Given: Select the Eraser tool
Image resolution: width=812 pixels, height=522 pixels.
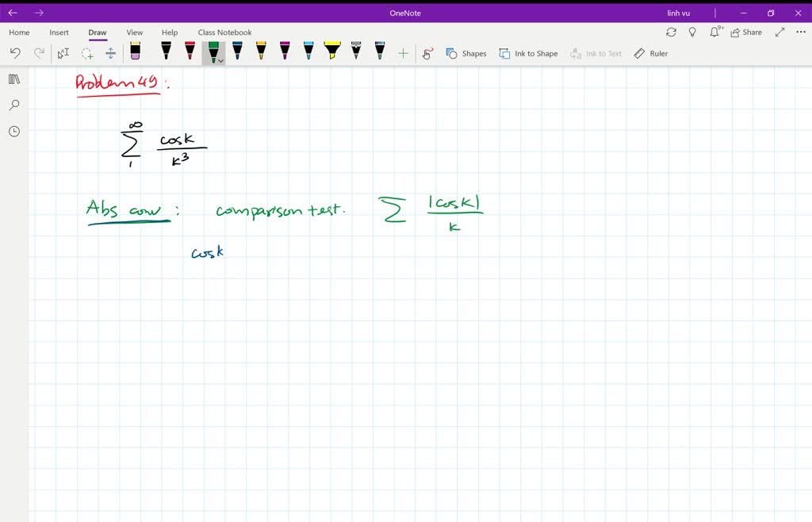Looking at the screenshot, I should click(135, 52).
